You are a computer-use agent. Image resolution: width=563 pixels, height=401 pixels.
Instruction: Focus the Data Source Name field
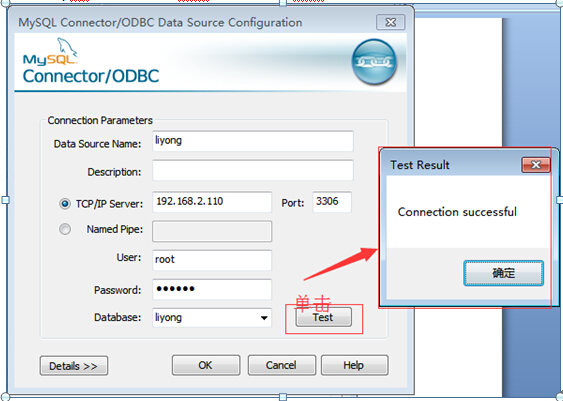coord(253,141)
